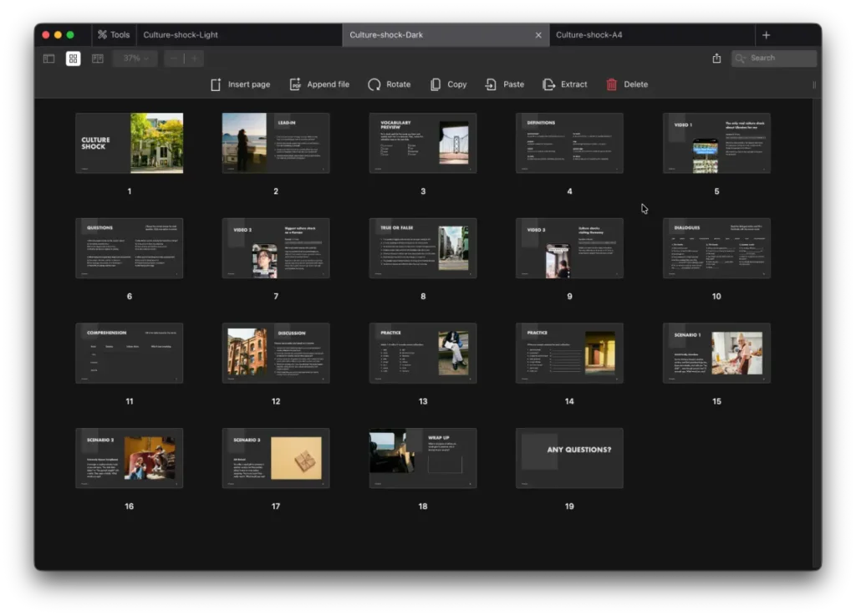Viewport: 856px width, 616px height.
Task: Delete the selected page
Action: [627, 84]
